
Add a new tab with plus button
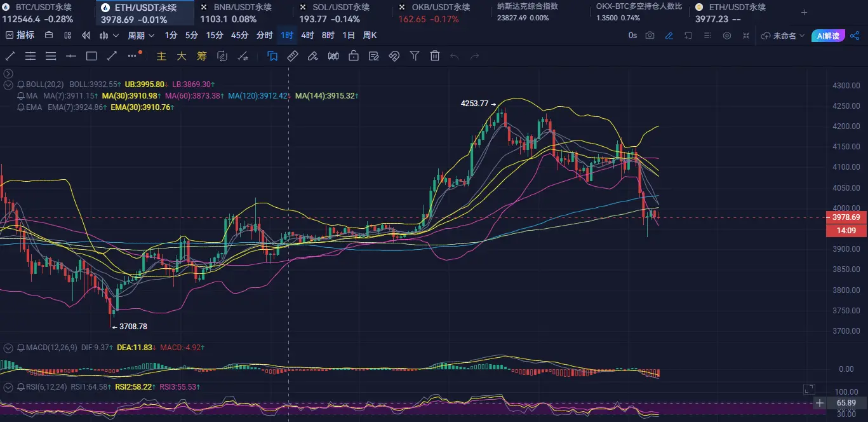804,12
